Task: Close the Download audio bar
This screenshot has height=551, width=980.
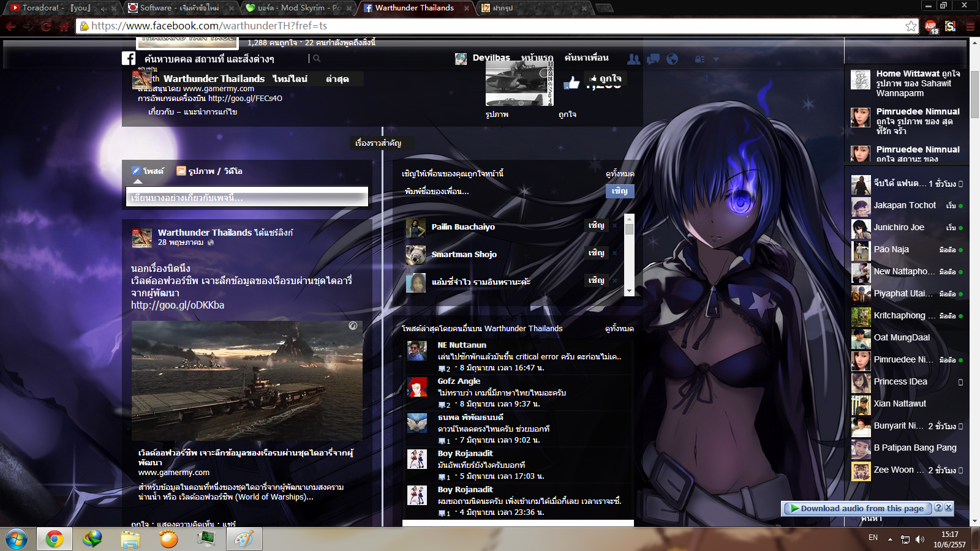Action: click(x=948, y=508)
